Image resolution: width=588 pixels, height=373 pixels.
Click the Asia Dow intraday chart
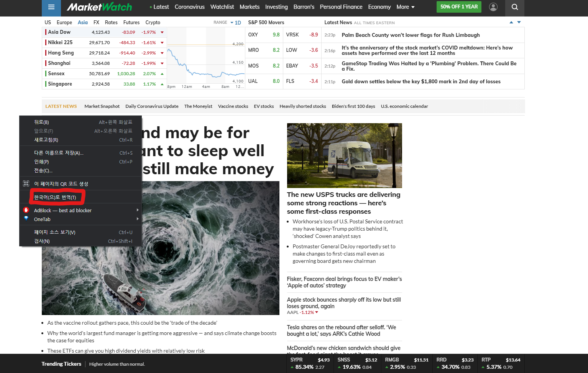(x=206, y=58)
